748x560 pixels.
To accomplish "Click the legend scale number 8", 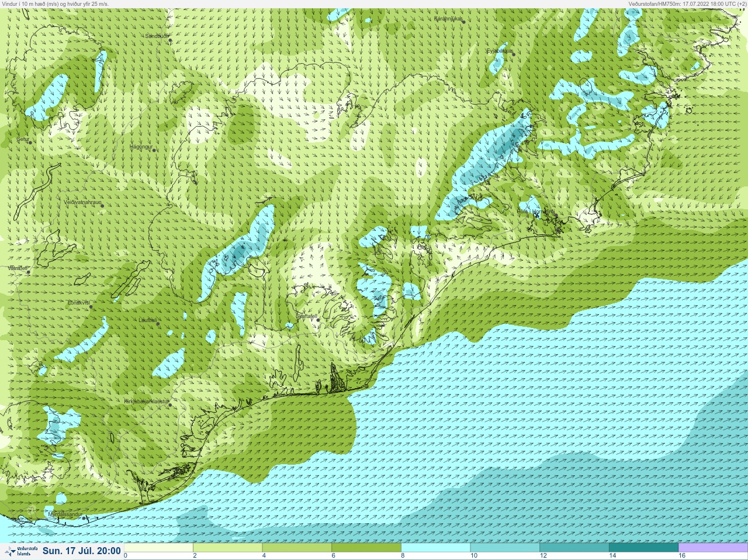I will 404,556.
